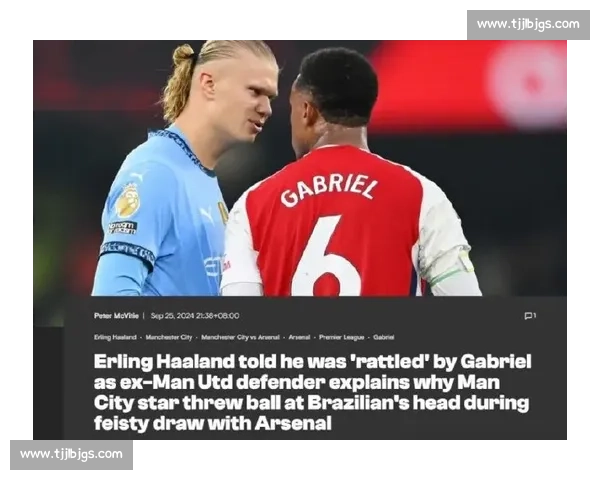Click the blond player's hair bun

(x=183, y=54)
